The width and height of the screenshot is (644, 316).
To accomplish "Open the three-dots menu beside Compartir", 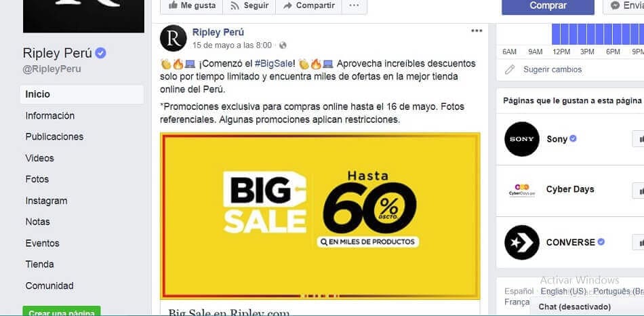I will [354, 5].
